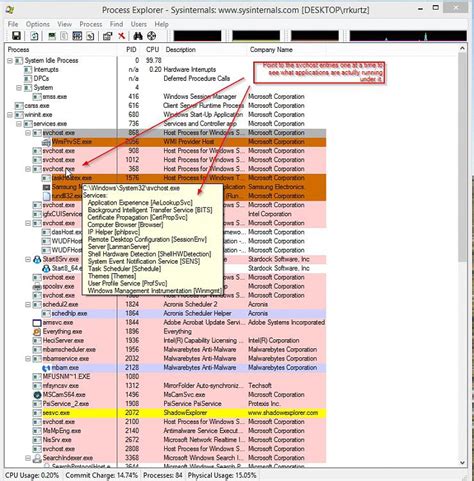The width and height of the screenshot is (474, 481).
Task: Click the armsvc.exe process icon
Action: coord(37,323)
